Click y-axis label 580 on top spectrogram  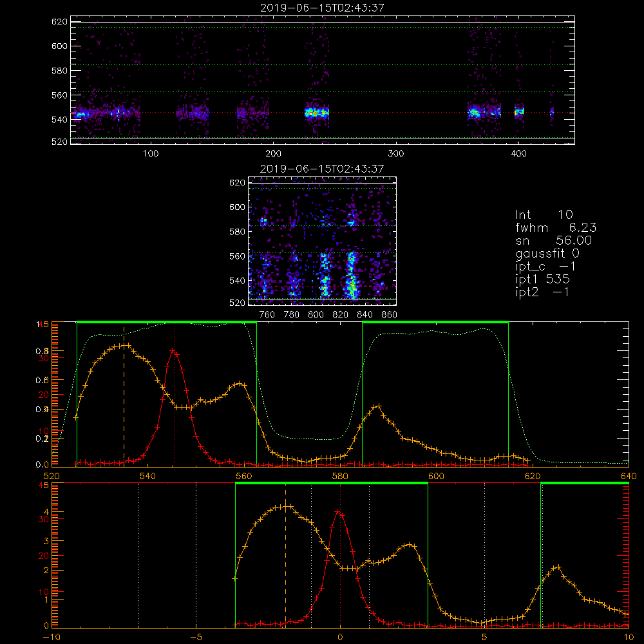click(x=59, y=71)
